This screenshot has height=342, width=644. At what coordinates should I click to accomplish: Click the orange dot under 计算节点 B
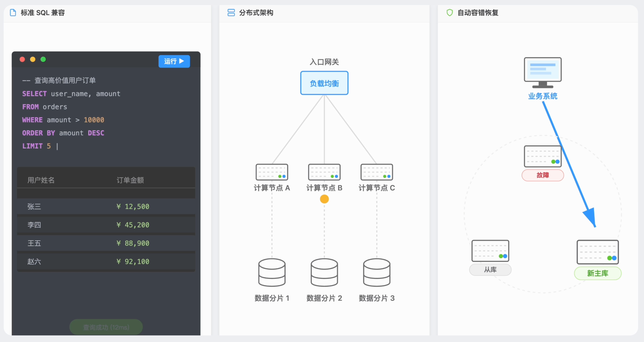click(324, 199)
